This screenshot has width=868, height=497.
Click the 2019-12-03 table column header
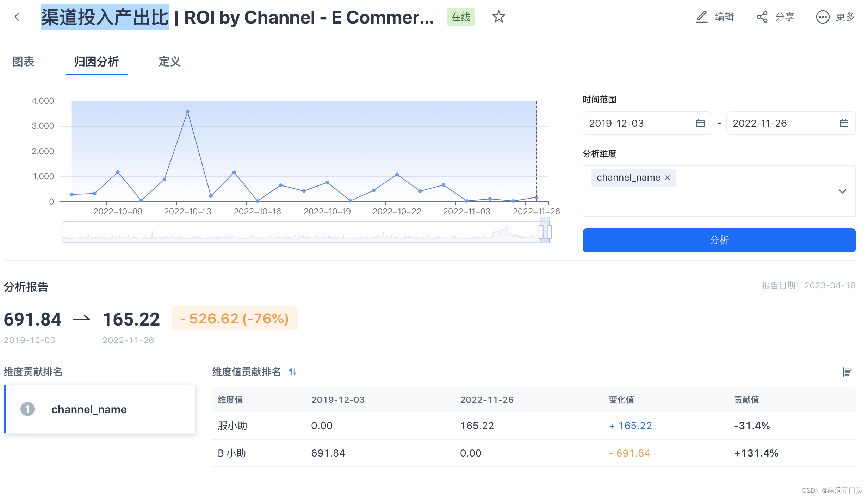click(x=338, y=400)
